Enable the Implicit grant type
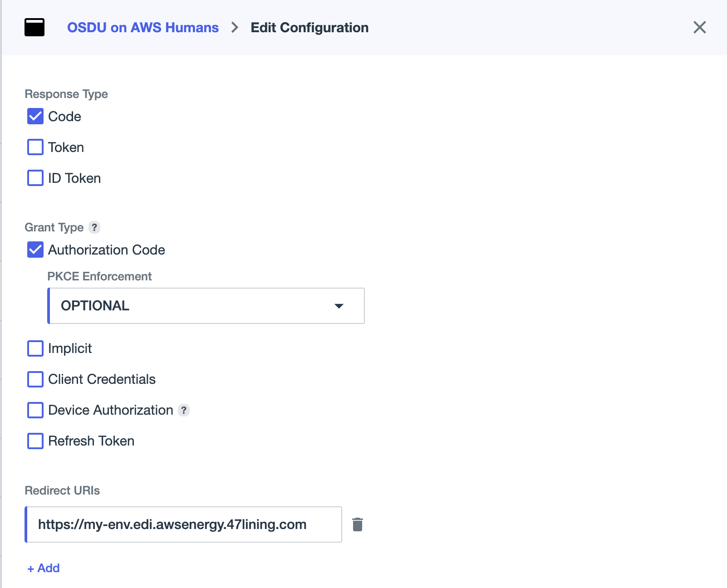The height and width of the screenshot is (588, 727). coord(35,348)
